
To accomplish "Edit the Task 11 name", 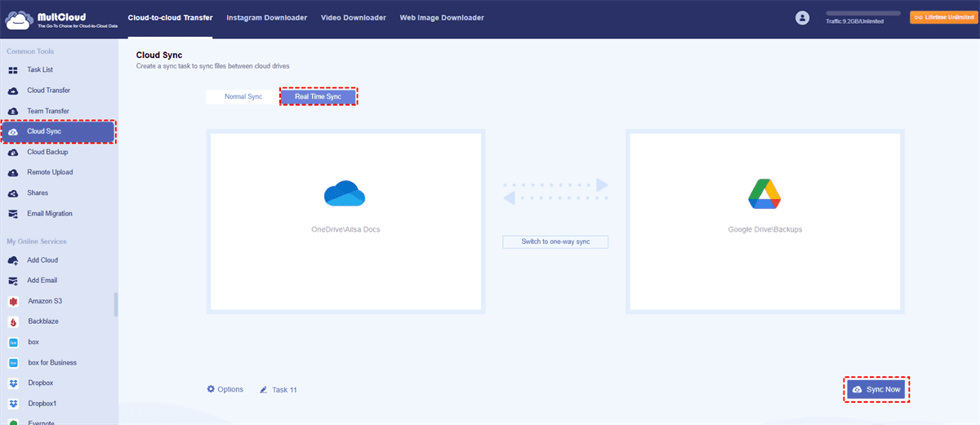I will tap(285, 390).
